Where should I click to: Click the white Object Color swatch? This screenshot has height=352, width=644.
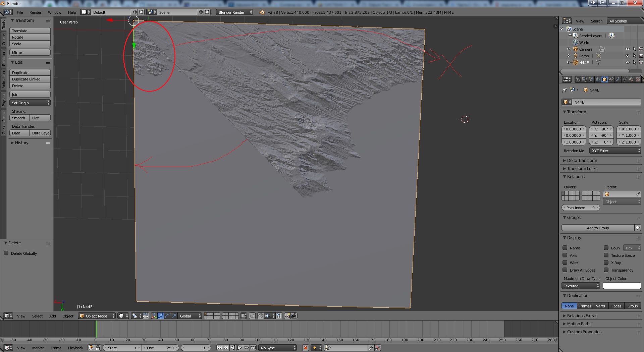(x=622, y=286)
